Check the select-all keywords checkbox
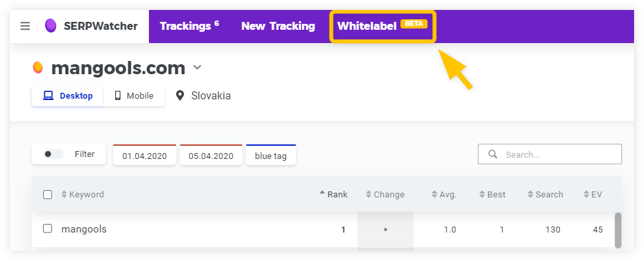This screenshot has width=644, height=261. (x=48, y=194)
